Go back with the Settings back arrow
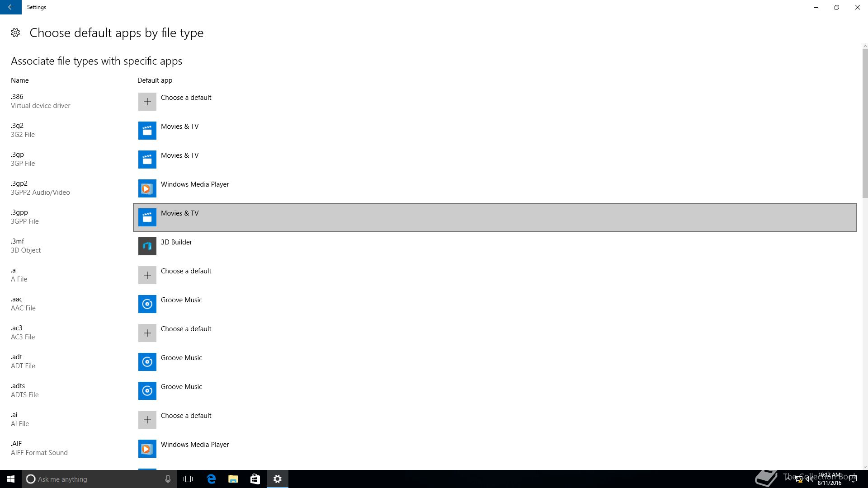The image size is (868, 488). (11, 7)
